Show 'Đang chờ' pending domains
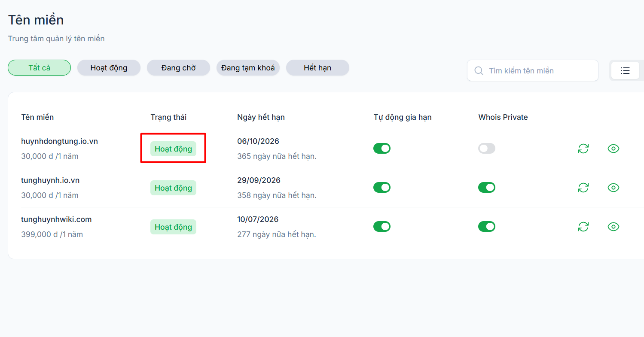Viewport: 644px width, 337px height. point(178,68)
